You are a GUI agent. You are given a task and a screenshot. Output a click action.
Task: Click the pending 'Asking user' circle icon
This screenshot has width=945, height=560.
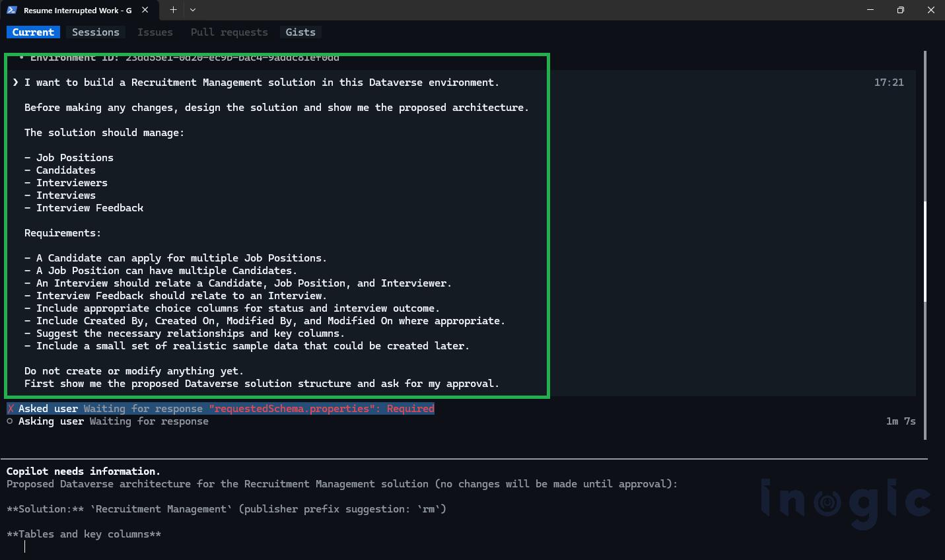pyautogui.click(x=10, y=421)
